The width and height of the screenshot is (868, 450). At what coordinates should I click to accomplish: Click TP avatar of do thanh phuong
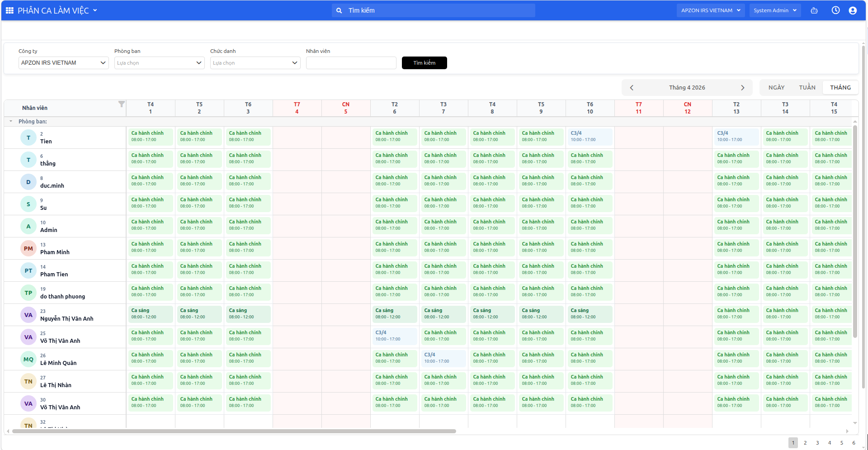(28, 293)
